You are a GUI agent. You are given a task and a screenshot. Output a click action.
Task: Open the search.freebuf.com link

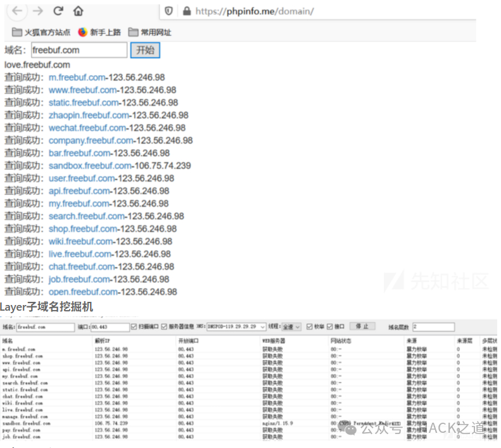click(x=86, y=216)
